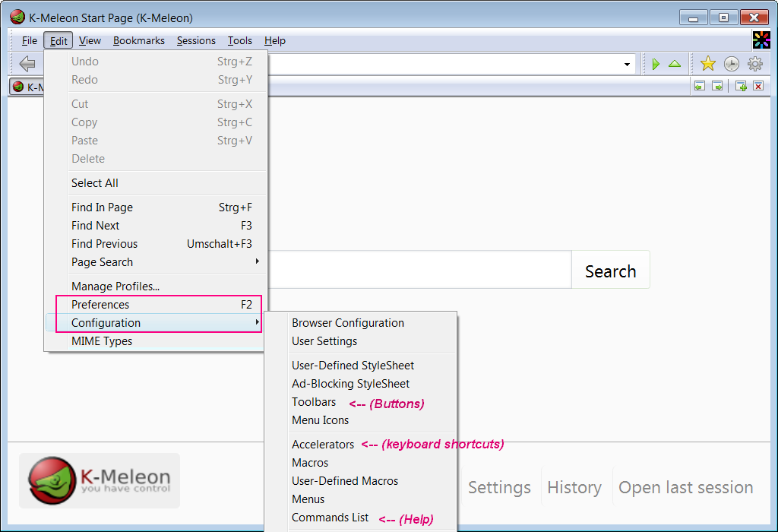Open history using the clock icon
Image resolution: width=778 pixels, height=532 pixels.
pos(732,64)
